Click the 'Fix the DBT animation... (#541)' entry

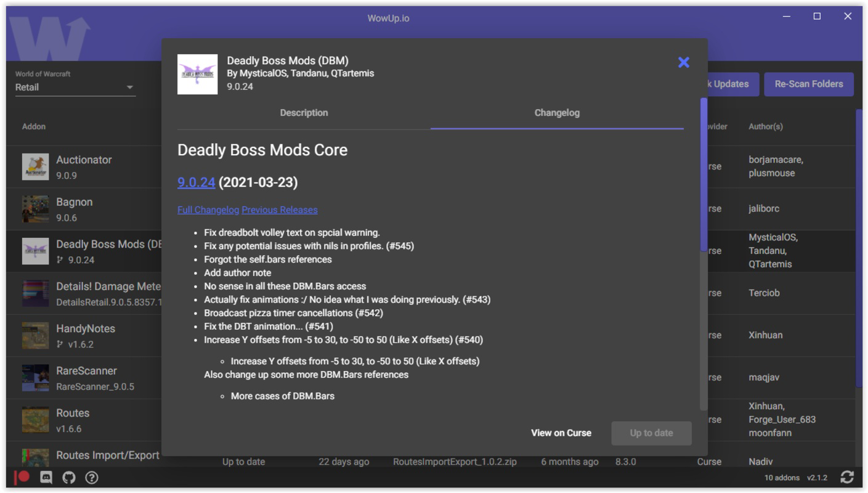coord(269,327)
